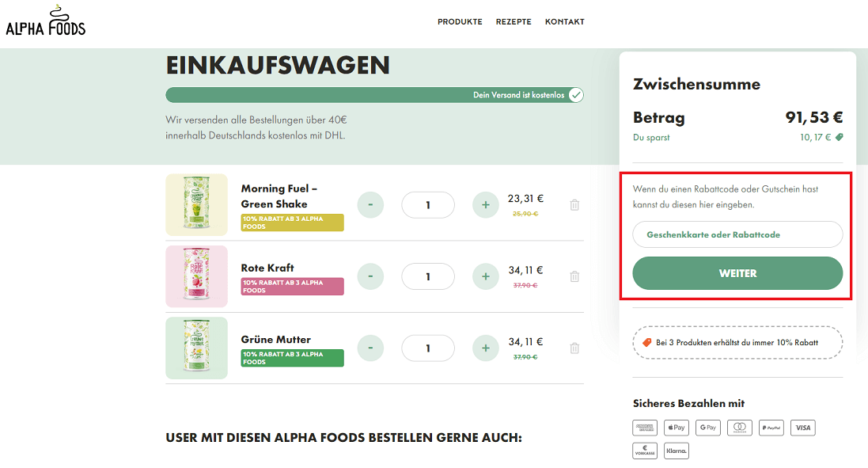Image resolution: width=868 pixels, height=468 pixels.
Task: Select the Rote Kraft price 34,11 €
Action: 525,270
